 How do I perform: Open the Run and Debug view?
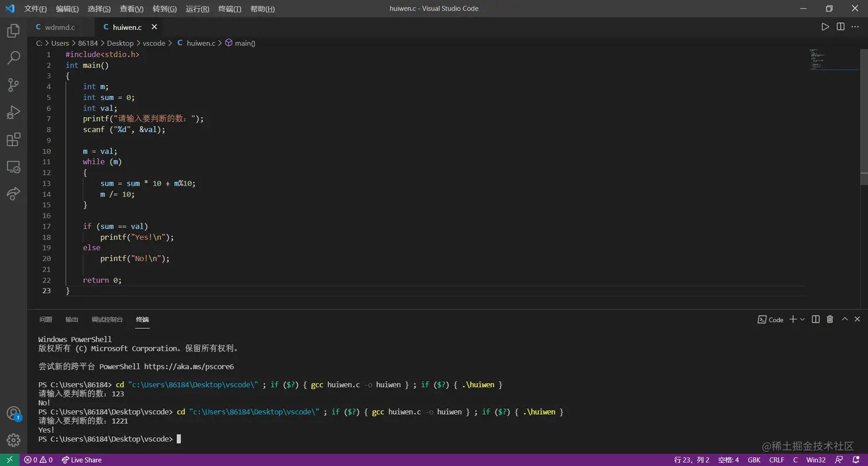point(13,112)
